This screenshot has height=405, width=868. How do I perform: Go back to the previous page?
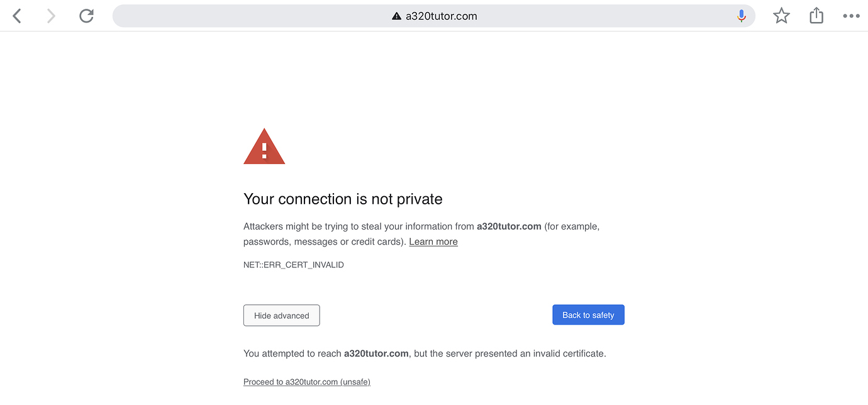click(x=17, y=16)
